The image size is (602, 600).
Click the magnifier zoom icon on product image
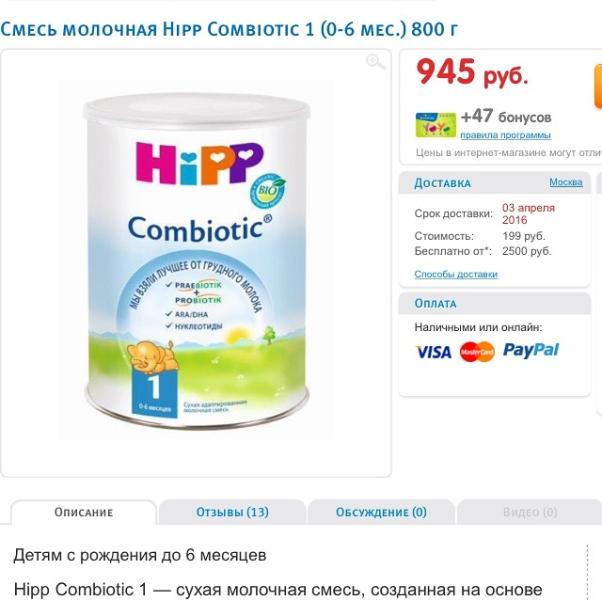click(x=375, y=62)
